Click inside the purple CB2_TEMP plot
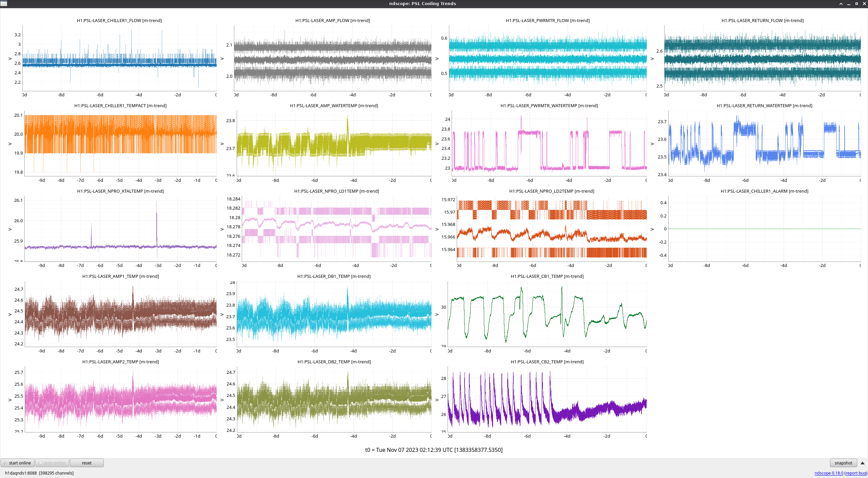 click(547, 399)
